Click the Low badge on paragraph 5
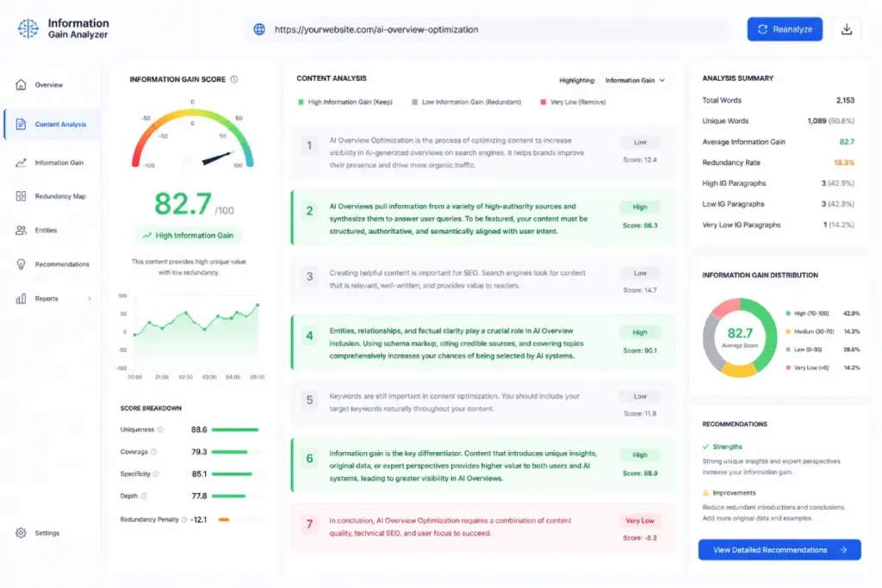The width and height of the screenshot is (882, 588). (x=640, y=396)
